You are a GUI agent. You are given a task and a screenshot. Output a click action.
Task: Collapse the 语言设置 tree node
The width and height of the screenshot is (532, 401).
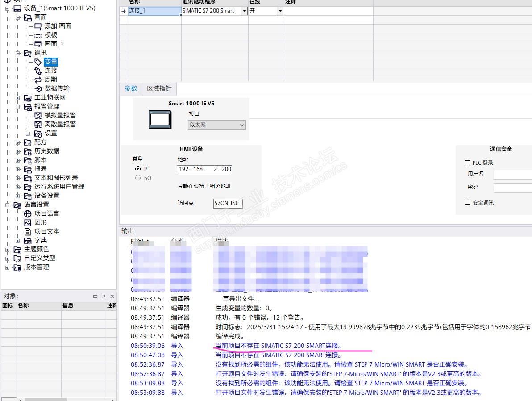point(7,205)
